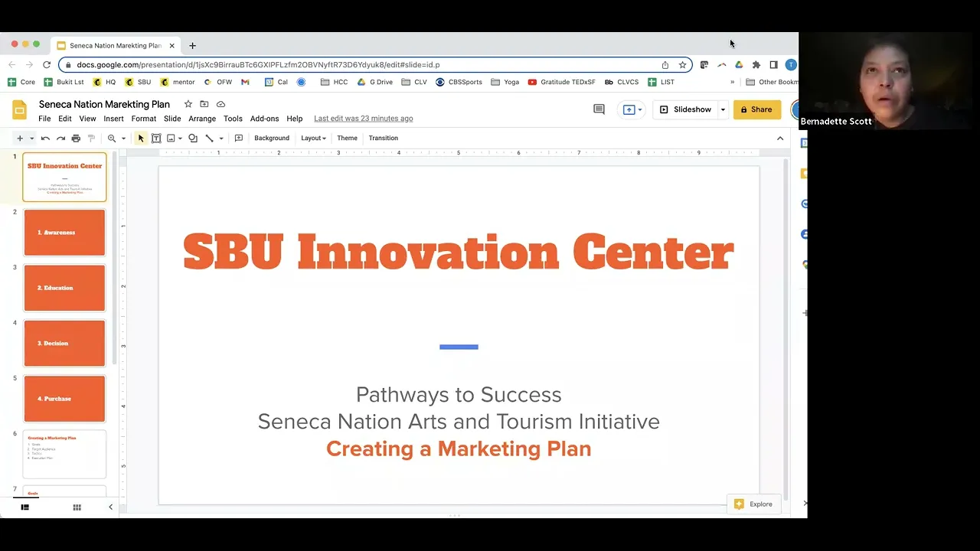Switch to grid view icon at bottom

(x=77, y=507)
